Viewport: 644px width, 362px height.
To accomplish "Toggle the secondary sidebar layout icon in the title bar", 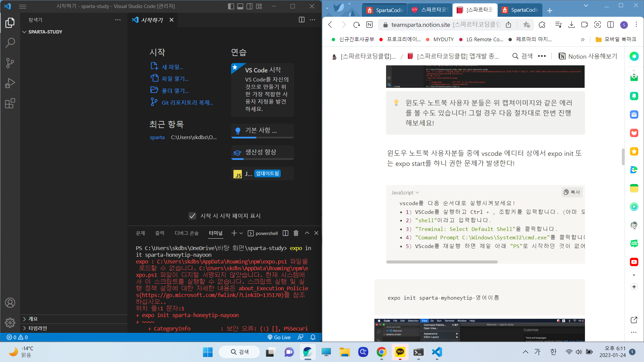I will 250,6.
